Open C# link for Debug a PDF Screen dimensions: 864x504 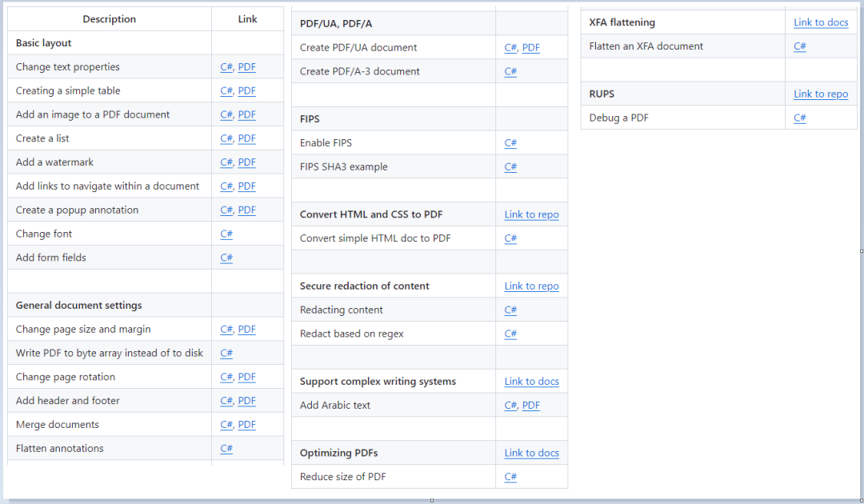pos(799,118)
